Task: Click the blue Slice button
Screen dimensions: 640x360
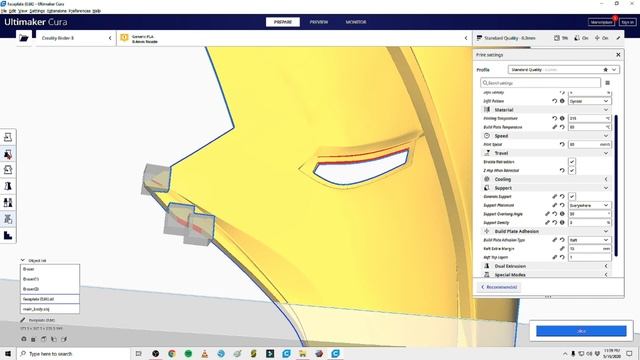Action: [x=581, y=331]
